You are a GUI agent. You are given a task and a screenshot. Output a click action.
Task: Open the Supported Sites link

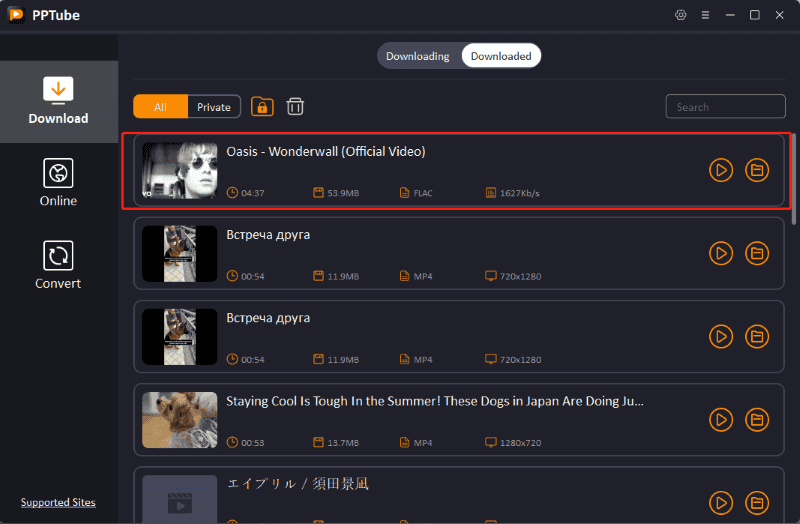(x=58, y=502)
